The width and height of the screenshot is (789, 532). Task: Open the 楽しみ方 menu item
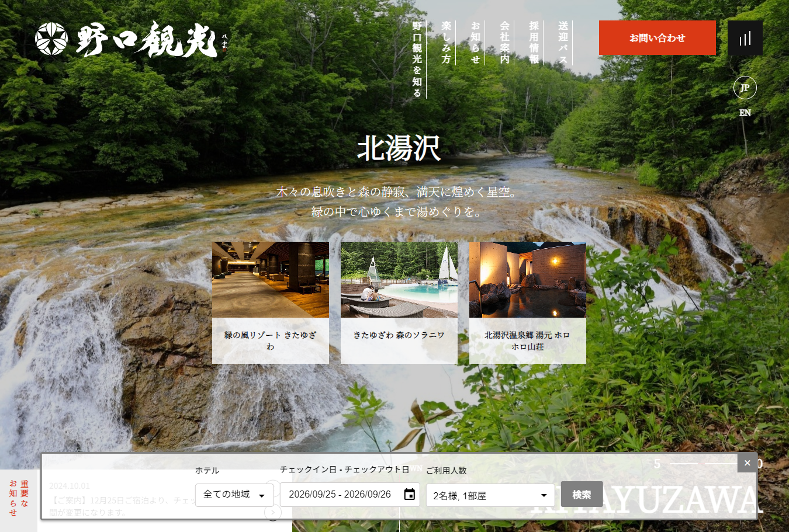point(446,43)
